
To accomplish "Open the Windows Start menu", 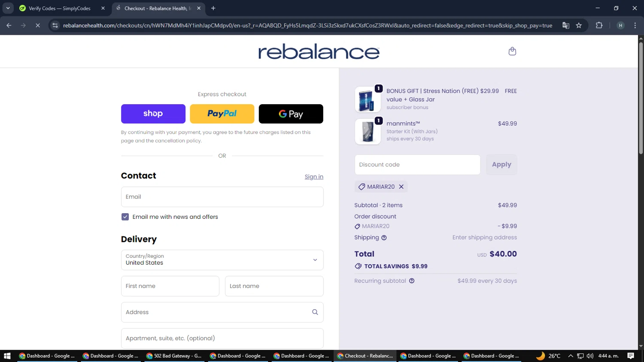I will click(7, 356).
